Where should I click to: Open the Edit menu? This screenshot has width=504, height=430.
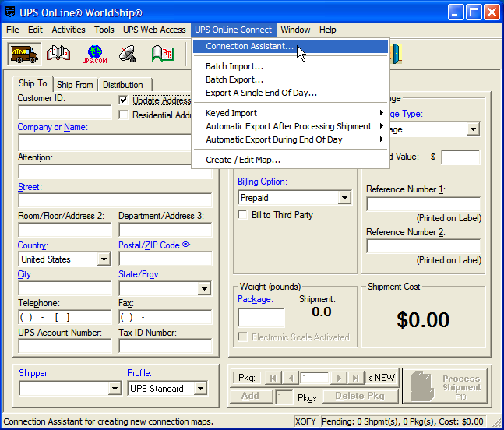coord(35,30)
